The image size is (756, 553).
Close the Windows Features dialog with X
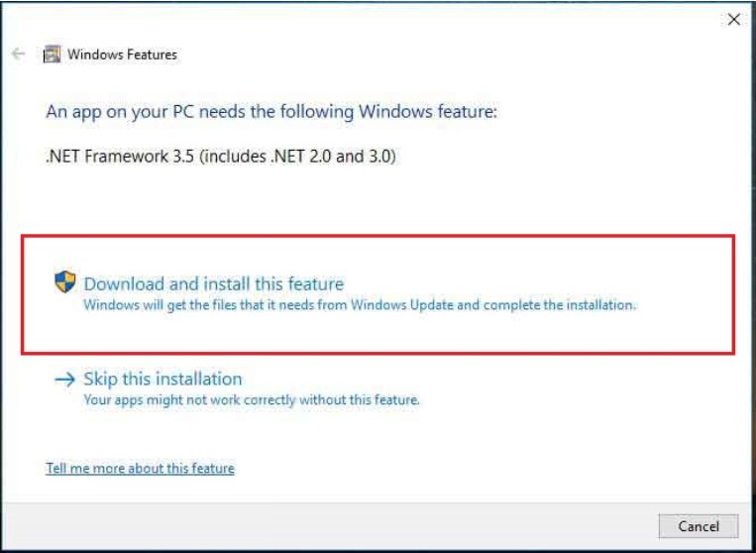pos(734,20)
